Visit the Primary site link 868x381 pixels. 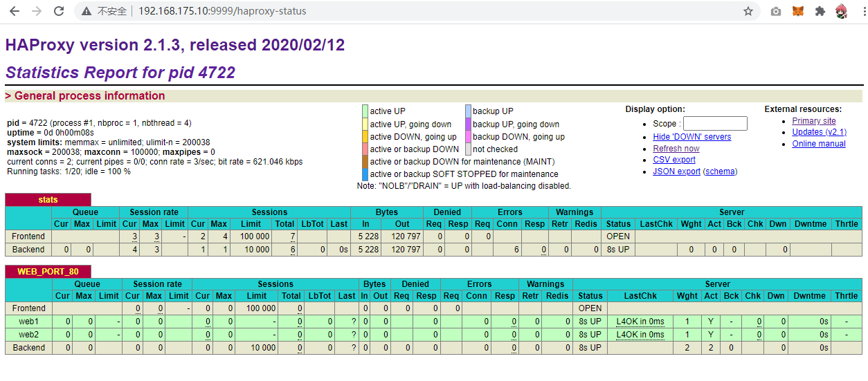pyautogui.click(x=813, y=121)
